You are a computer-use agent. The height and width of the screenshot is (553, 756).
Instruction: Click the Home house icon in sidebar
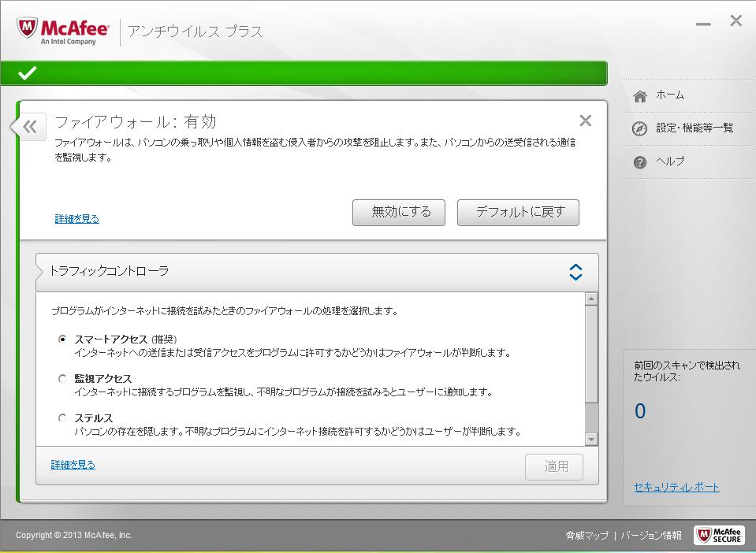click(x=640, y=96)
